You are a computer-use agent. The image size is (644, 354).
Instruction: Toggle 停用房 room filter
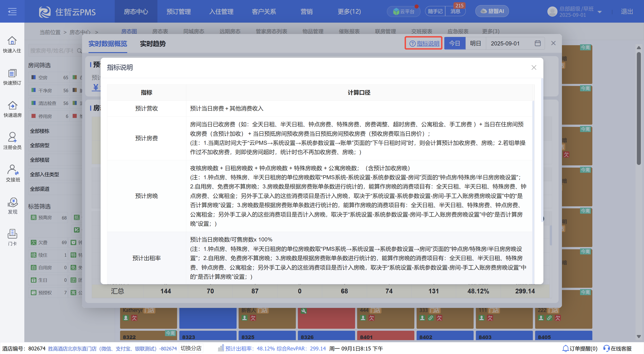point(49,116)
